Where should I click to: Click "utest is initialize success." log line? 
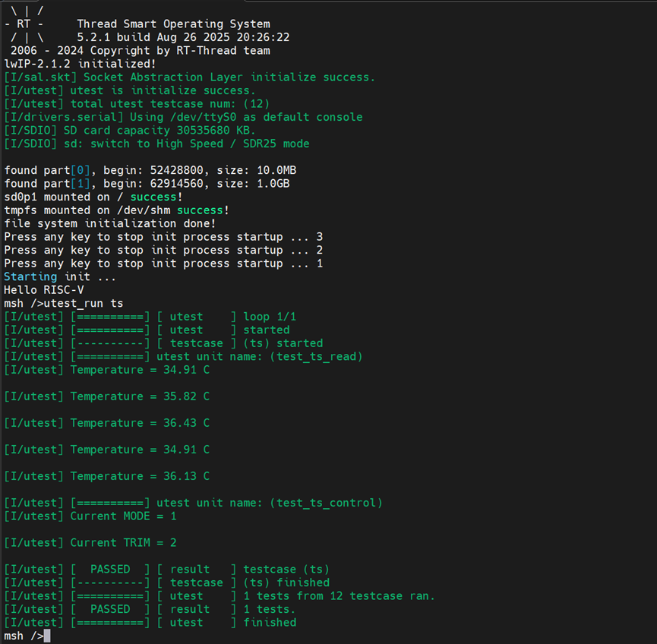coord(129,90)
